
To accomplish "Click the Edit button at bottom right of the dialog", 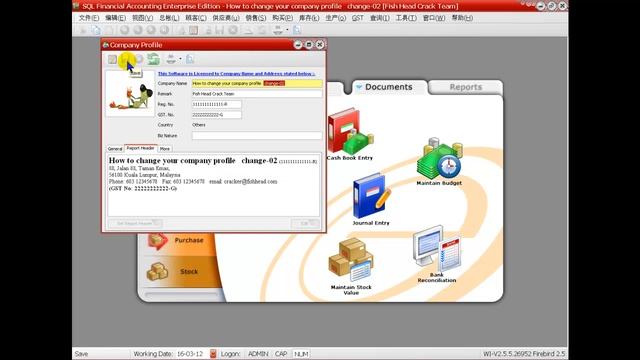I will tap(305, 223).
